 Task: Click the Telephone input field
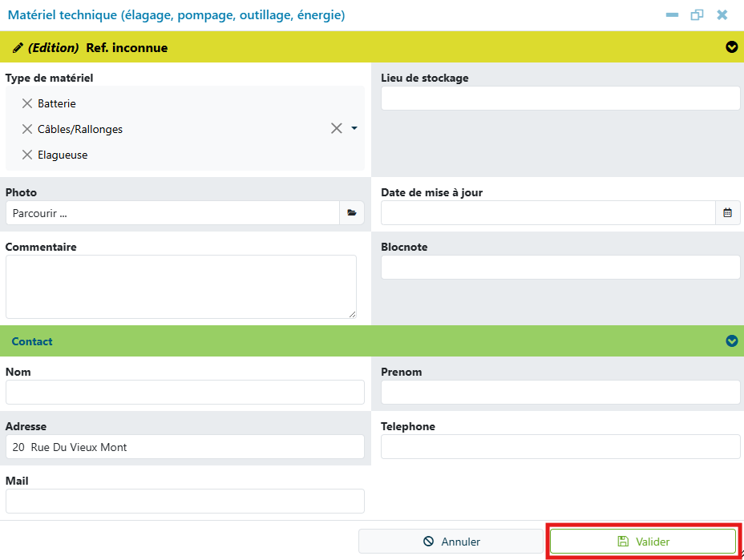(x=560, y=447)
